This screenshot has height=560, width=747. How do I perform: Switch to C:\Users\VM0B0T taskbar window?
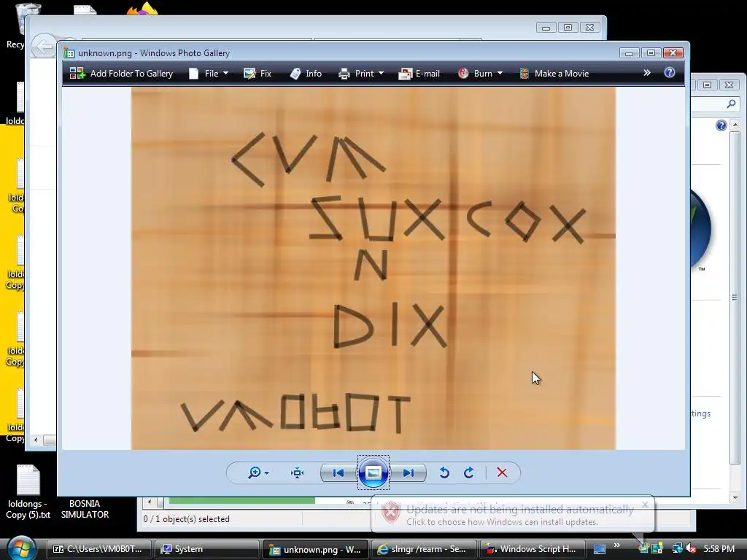pyautogui.click(x=99, y=549)
